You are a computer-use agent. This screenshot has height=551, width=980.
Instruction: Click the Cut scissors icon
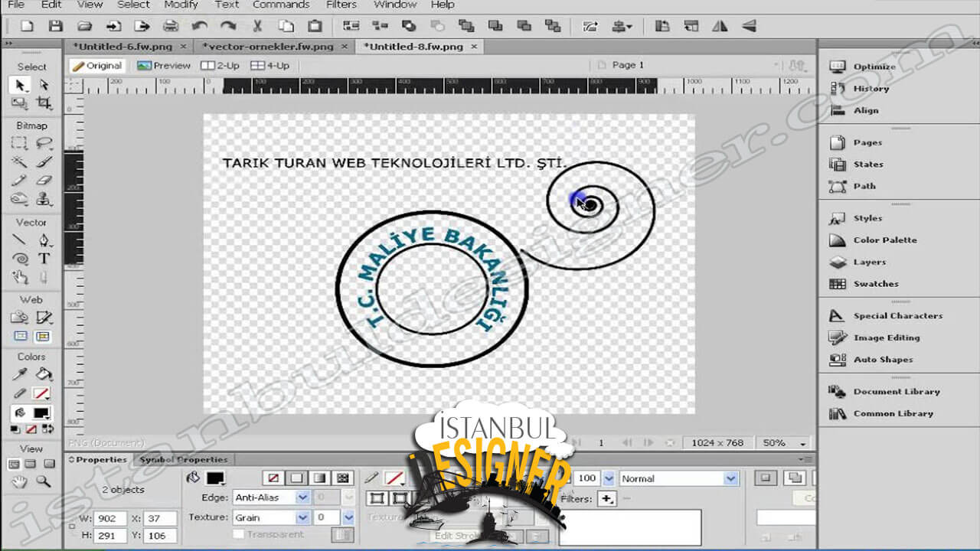257,26
